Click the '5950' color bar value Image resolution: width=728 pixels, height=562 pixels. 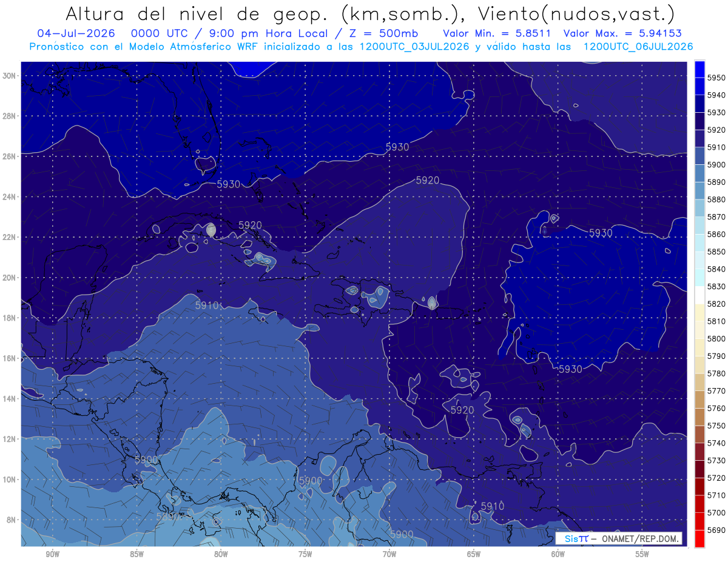(x=716, y=78)
